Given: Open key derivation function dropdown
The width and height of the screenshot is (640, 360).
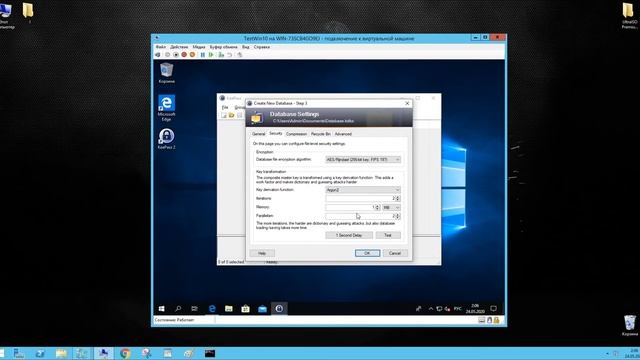Looking at the screenshot, I should [x=363, y=190].
